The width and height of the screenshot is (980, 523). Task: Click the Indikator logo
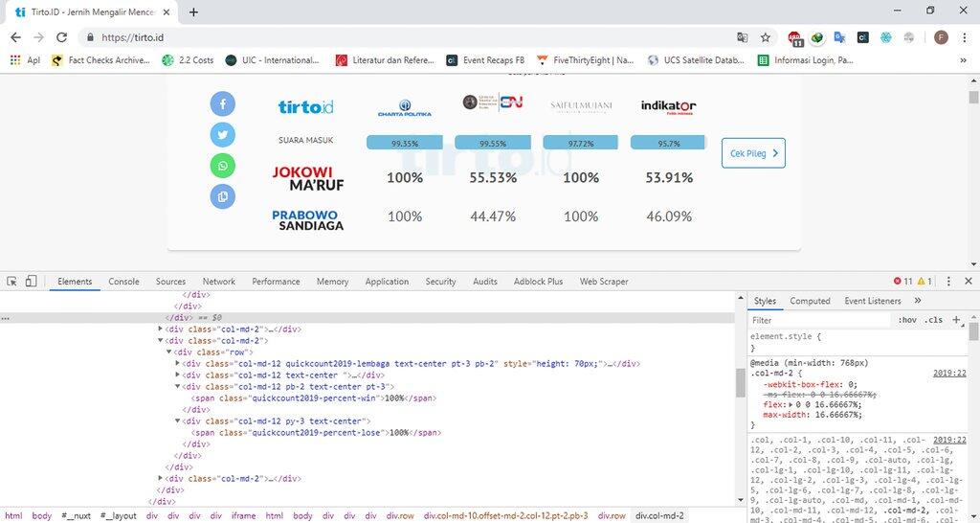click(669, 107)
